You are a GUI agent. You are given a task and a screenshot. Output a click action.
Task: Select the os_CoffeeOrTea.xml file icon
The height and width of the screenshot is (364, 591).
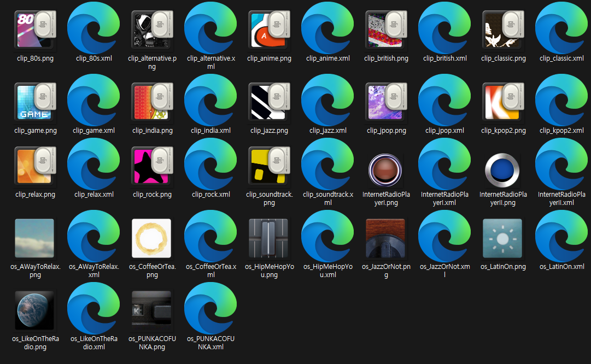tap(210, 236)
